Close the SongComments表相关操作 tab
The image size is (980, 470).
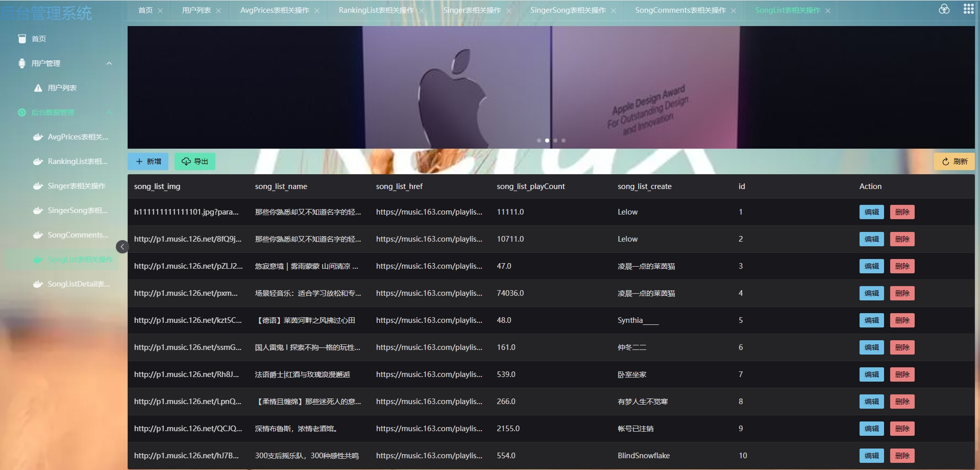pos(733,11)
